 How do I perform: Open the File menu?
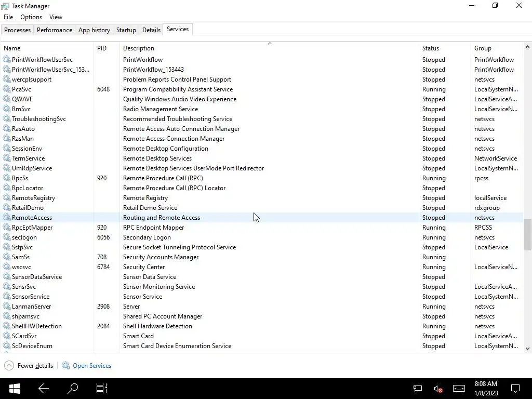(8, 17)
